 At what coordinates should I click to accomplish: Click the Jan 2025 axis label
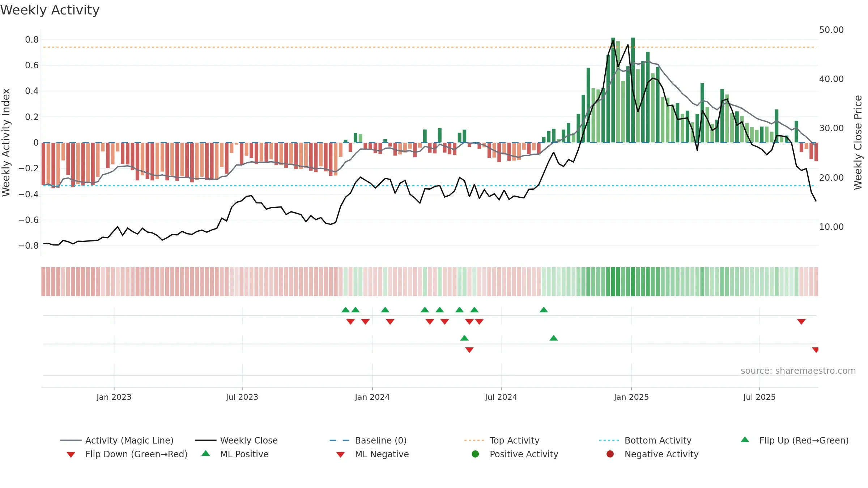tap(631, 397)
